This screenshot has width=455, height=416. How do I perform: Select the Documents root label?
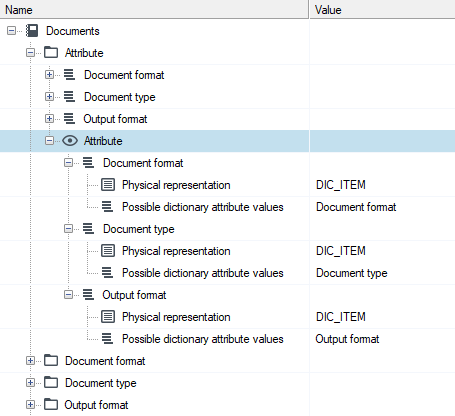tap(73, 31)
